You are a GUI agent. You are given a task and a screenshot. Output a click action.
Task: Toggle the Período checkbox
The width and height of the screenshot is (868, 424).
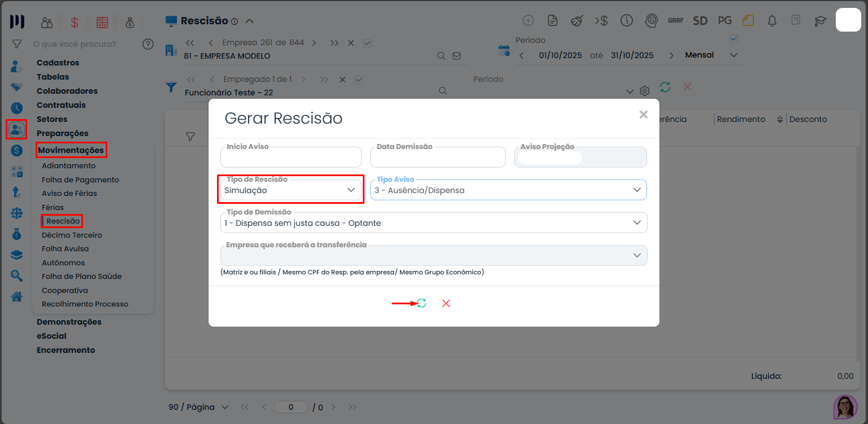[x=734, y=39]
